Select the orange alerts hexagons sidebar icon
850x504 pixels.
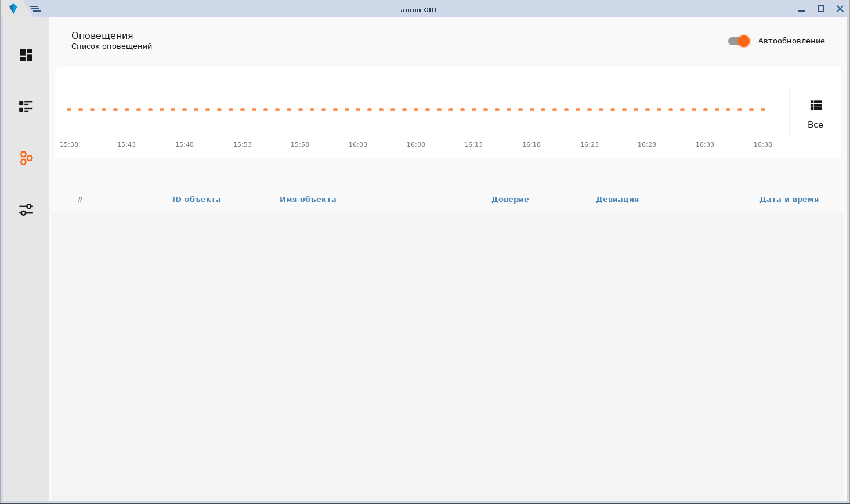[26, 158]
